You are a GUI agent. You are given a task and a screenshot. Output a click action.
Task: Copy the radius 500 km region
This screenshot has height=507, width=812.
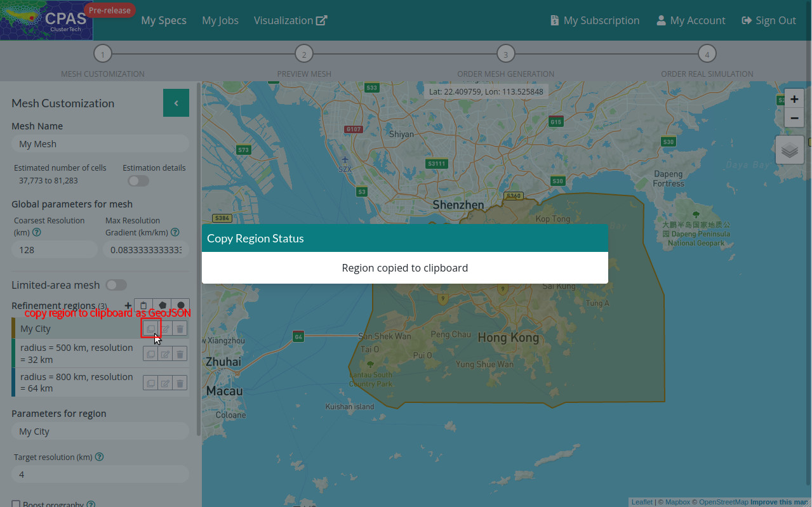150,354
